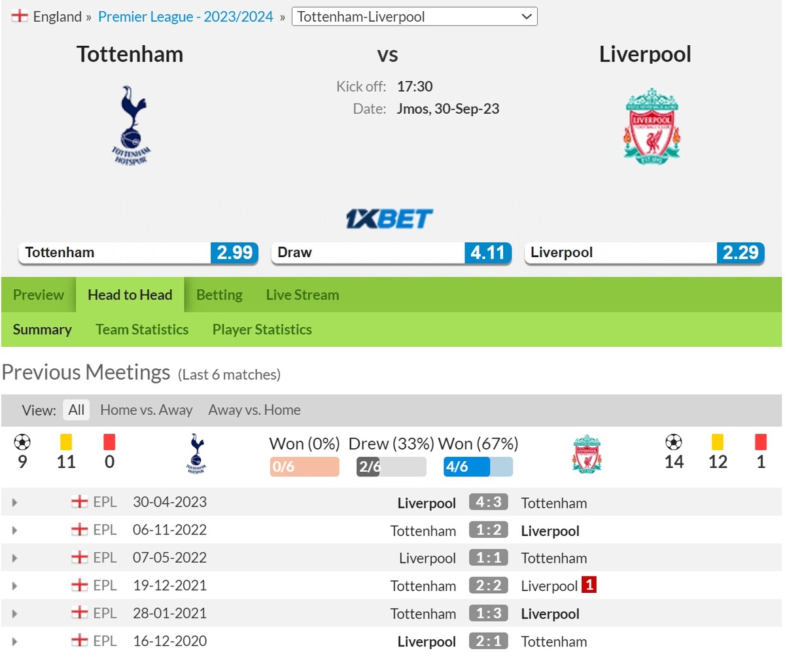Click the Liverpool crest in the header
This screenshot has width=785, height=672.
(652, 126)
